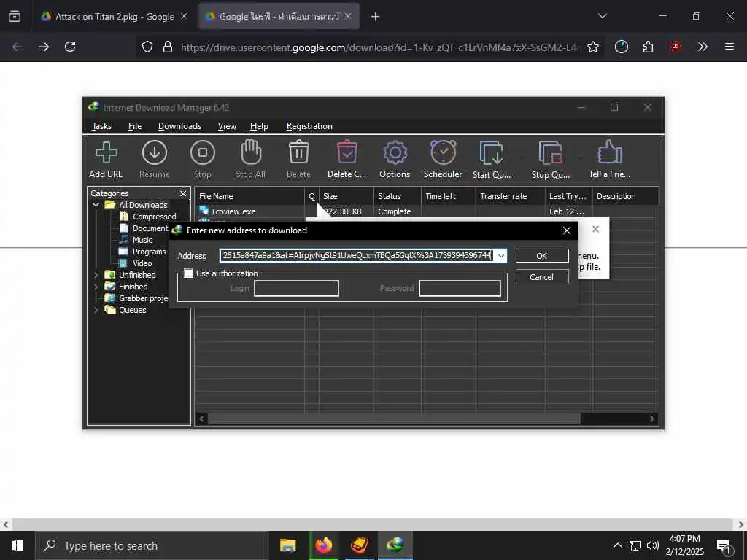Open the View menu
747x560 pixels.
point(227,126)
